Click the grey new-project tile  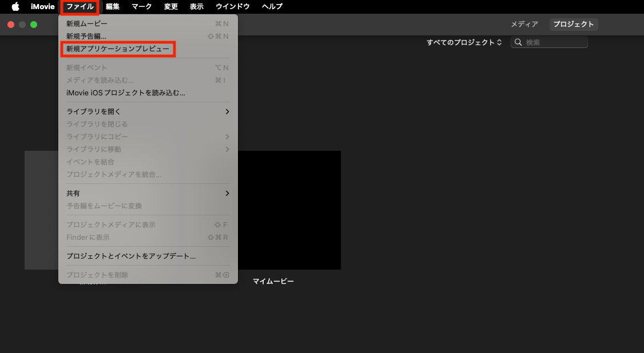(x=42, y=210)
